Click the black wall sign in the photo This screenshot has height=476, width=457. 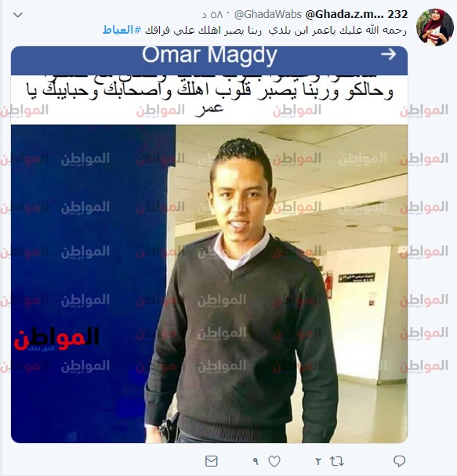coord(357,278)
